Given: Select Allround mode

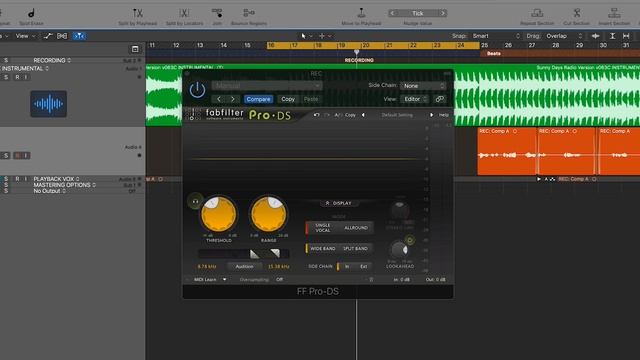Looking at the screenshot, I should tap(356, 228).
